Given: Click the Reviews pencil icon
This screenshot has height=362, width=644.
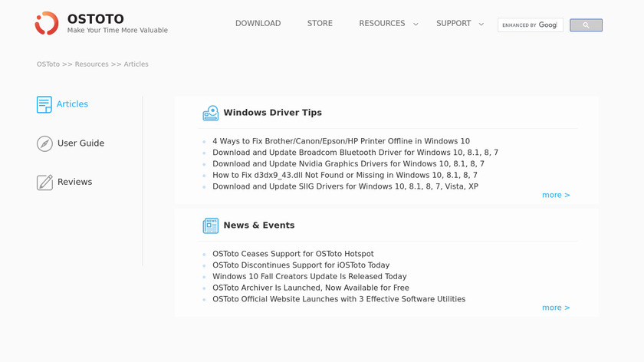Looking at the screenshot, I should (x=44, y=182).
